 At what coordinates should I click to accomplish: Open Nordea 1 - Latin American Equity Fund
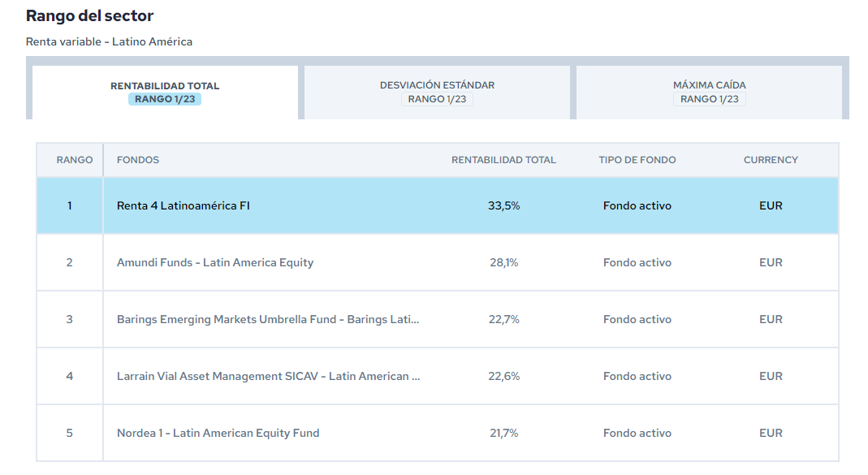click(x=218, y=433)
